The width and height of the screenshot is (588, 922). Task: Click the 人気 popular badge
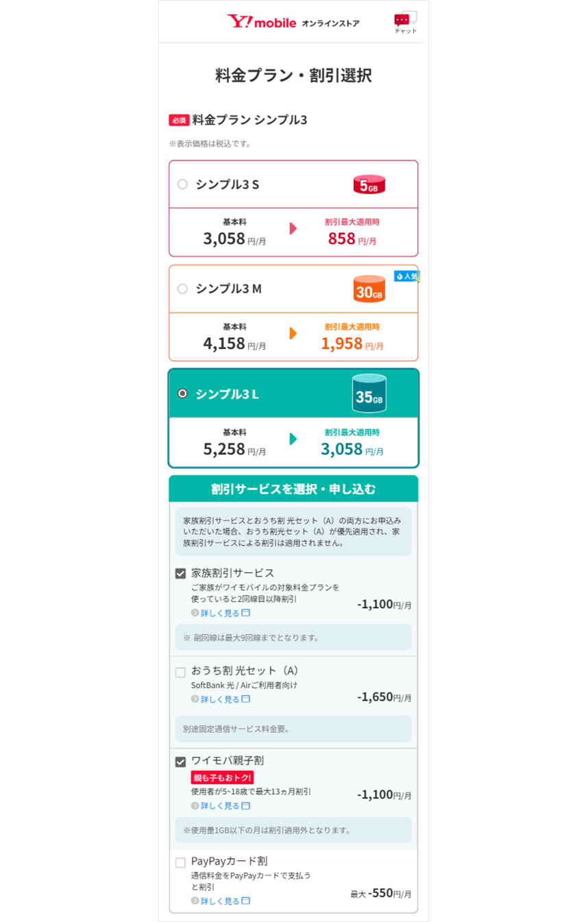point(406,276)
